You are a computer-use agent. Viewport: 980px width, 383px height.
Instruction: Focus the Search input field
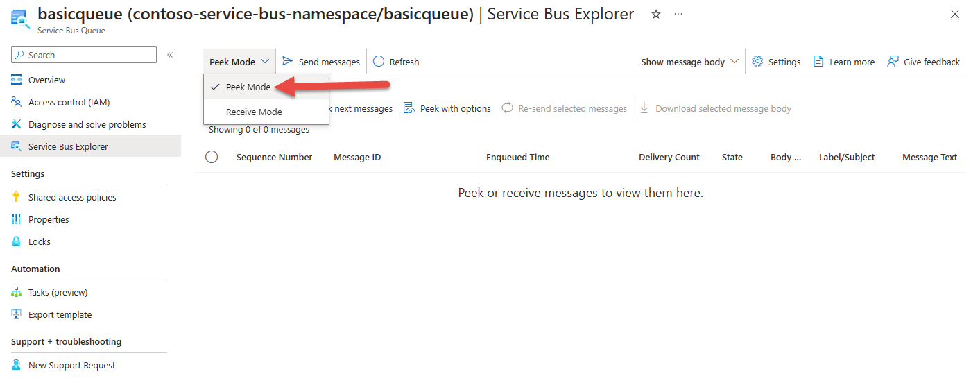[84, 55]
